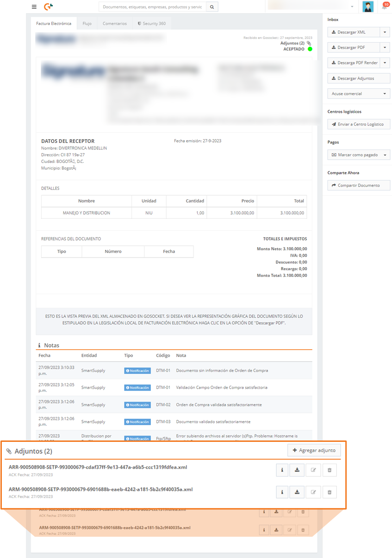
Task: Click Nombre: DIVERTRONICA MEDELLIN receptor line
Action: pos(74,148)
